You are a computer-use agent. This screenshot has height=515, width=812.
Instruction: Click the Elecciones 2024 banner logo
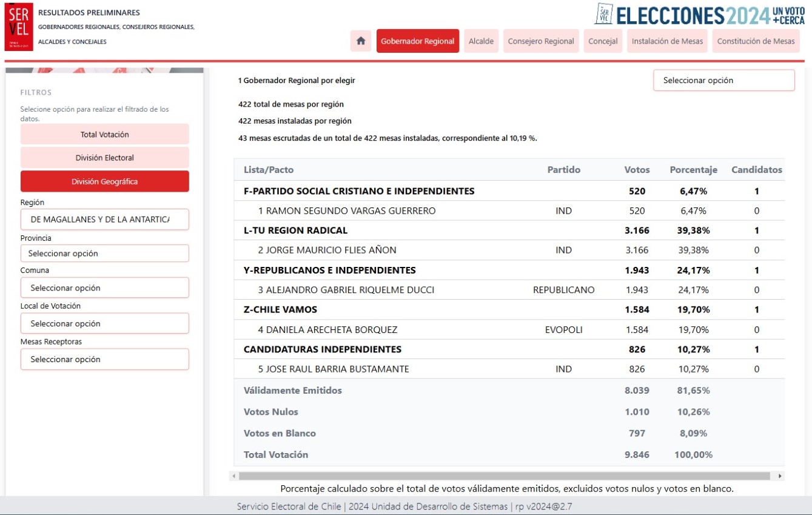click(699, 14)
